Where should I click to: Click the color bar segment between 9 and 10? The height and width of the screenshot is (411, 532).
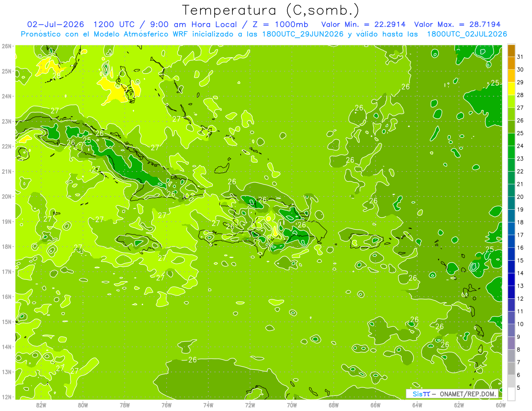coord(511,331)
